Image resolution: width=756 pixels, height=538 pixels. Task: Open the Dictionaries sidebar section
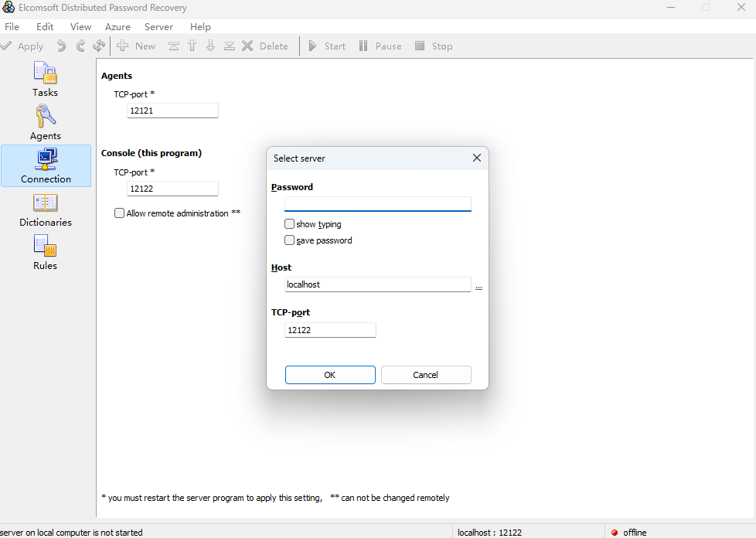[x=46, y=209]
